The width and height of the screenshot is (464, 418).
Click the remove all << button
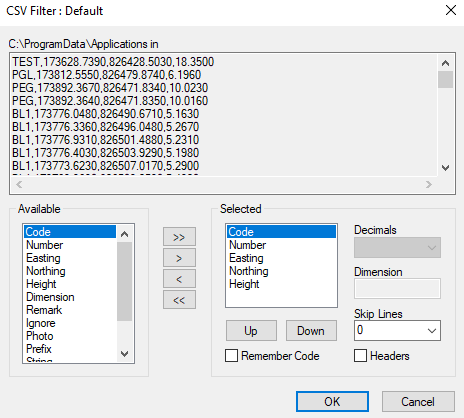click(179, 300)
